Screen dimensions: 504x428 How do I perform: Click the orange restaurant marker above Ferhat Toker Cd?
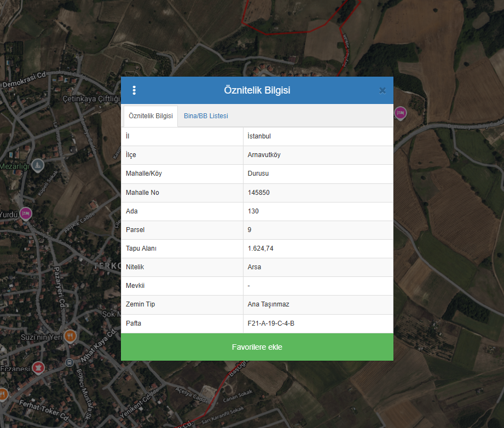tap(2, 394)
